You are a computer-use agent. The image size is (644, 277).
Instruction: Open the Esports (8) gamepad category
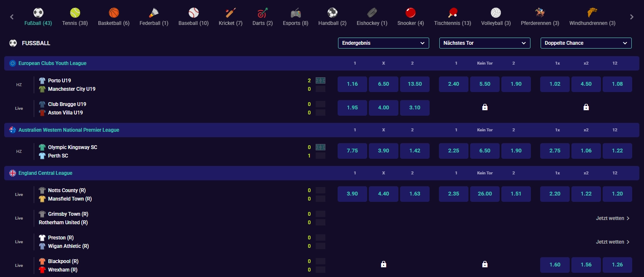[x=295, y=12]
